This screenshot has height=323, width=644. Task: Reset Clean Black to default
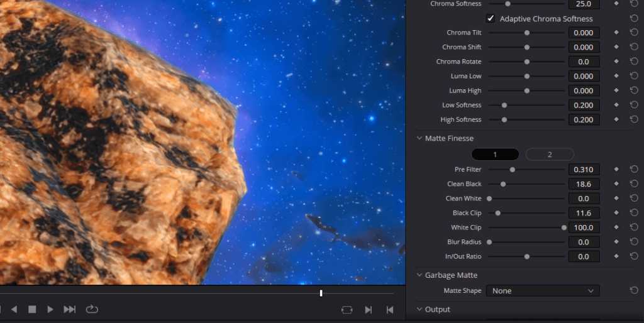tap(634, 183)
